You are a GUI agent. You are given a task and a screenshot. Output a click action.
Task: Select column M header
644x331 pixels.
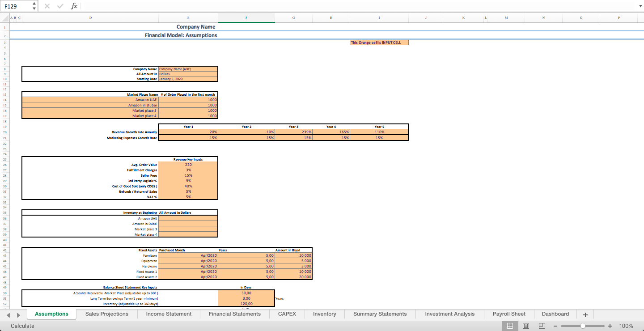[506, 17]
